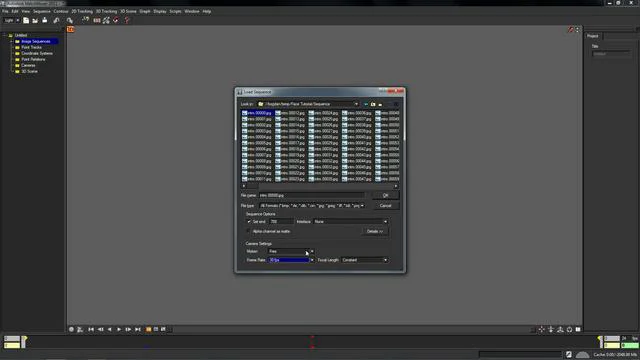The height and width of the screenshot is (360, 640).
Task: Click the new project icon in toolbar
Action: point(26,20)
